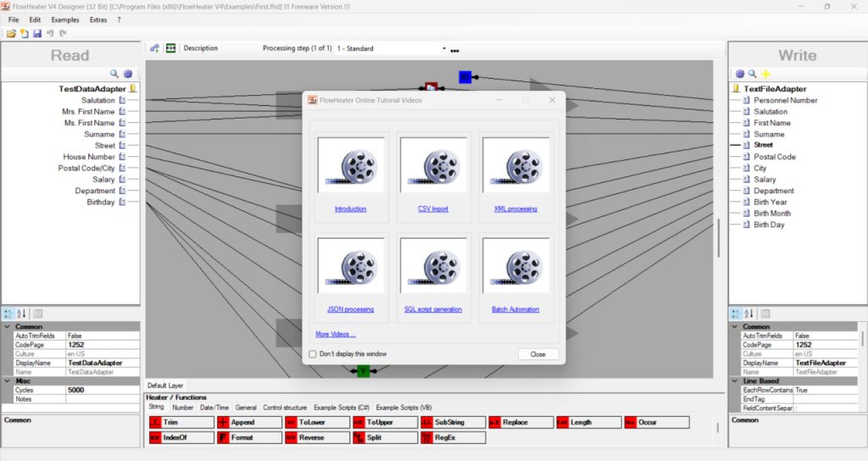Toggle alphabetical sort in Read property grid
Screen dimensions: 868x461
coord(21,314)
